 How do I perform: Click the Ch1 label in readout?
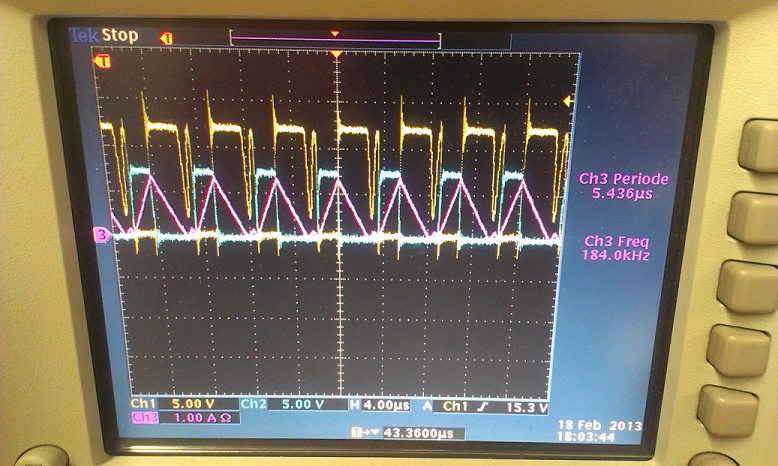pos(143,403)
